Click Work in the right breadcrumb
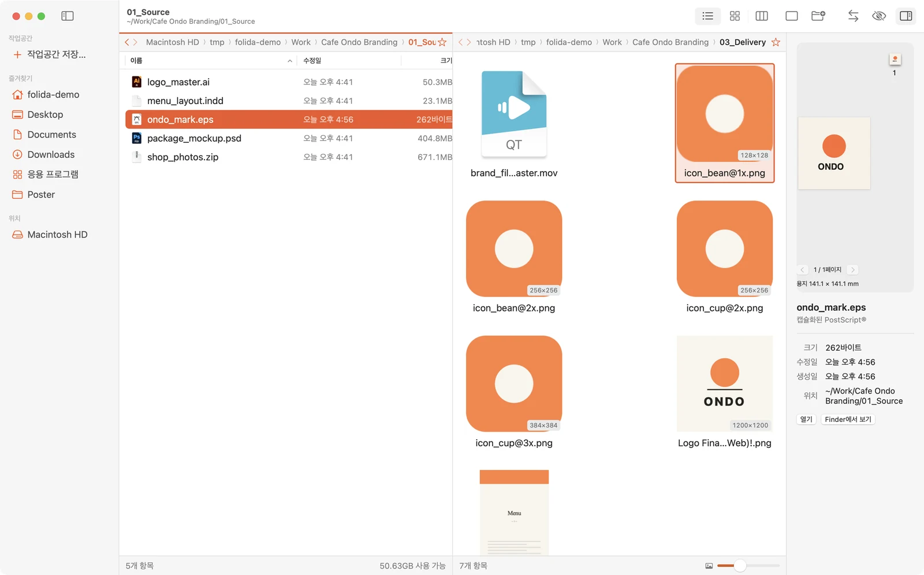This screenshot has height=575, width=924. point(612,42)
